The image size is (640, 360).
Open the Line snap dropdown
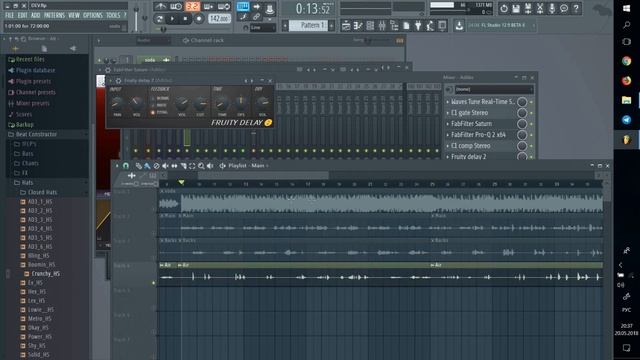point(262,28)
